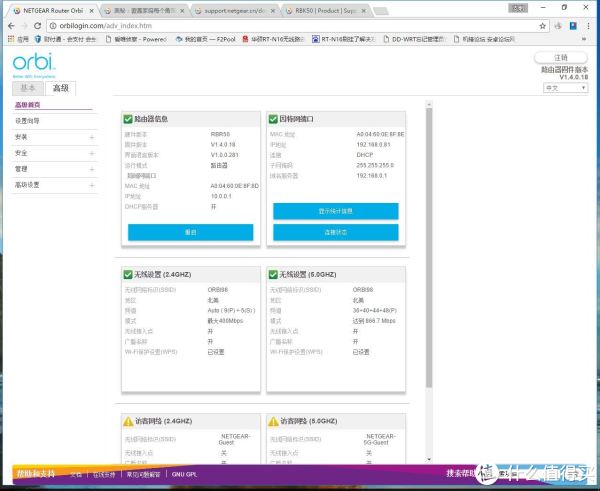Click the NETGEAR-5G-Guest SSID value
This screenshot has width=600, height=491.
pyautogui.click(x=379, y=439)
